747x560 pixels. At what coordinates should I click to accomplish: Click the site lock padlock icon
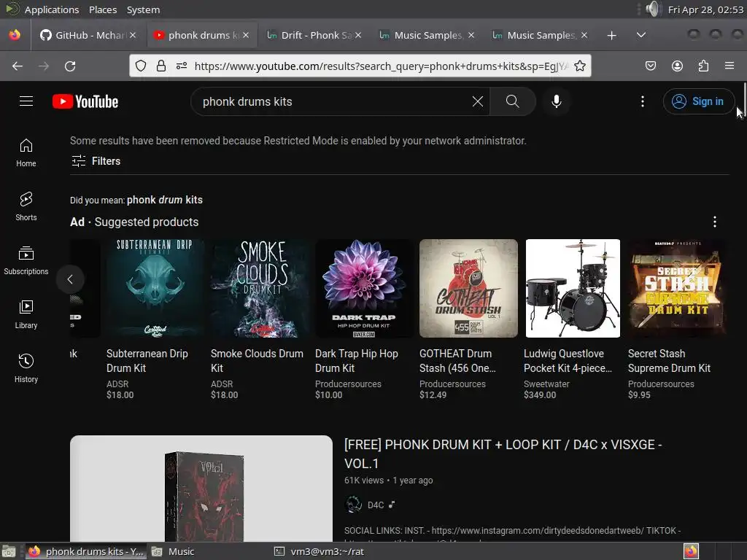click(161, 66)
